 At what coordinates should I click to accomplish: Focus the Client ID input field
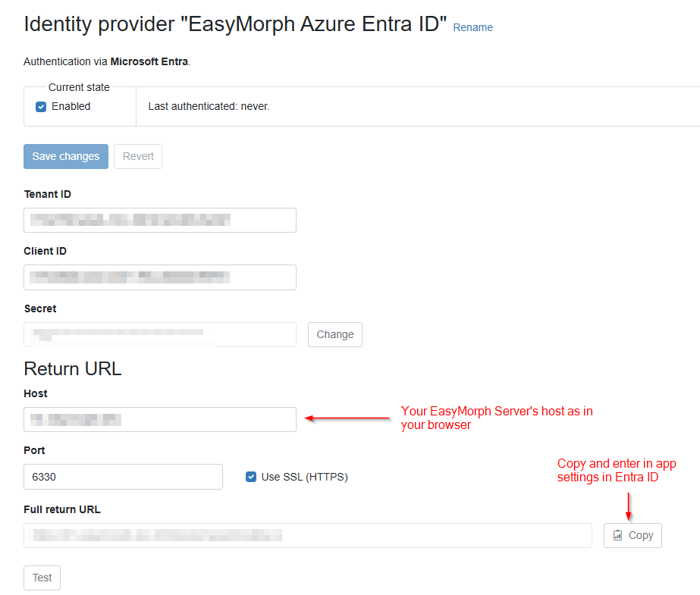click(x=160, y=277)
